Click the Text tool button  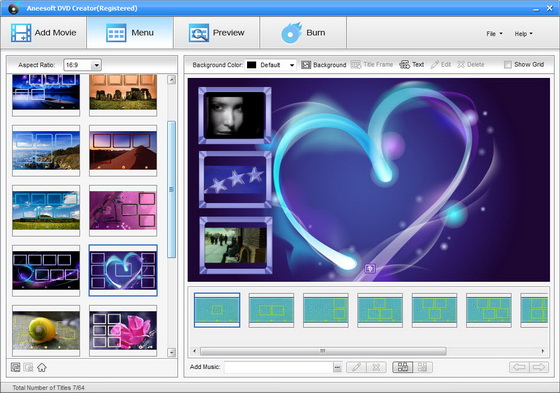click(411, 65)
